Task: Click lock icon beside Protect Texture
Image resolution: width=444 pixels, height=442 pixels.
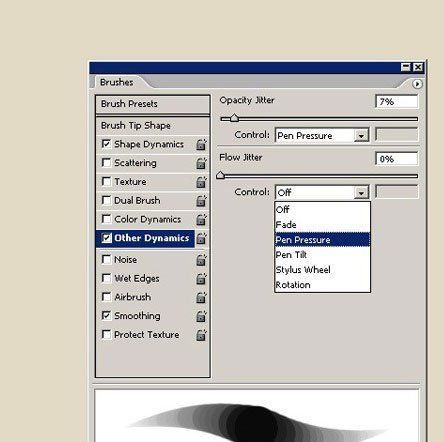Action: (x=201, y=335)
